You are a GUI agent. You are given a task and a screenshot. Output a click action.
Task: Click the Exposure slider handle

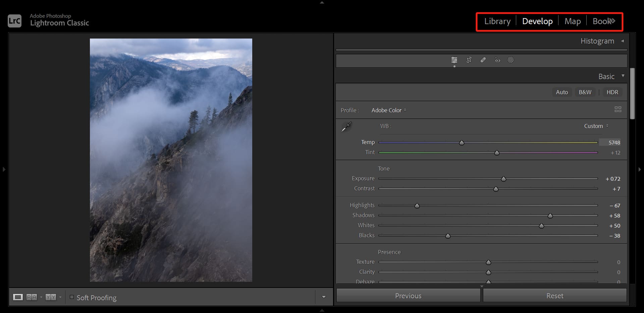[503, 179]
